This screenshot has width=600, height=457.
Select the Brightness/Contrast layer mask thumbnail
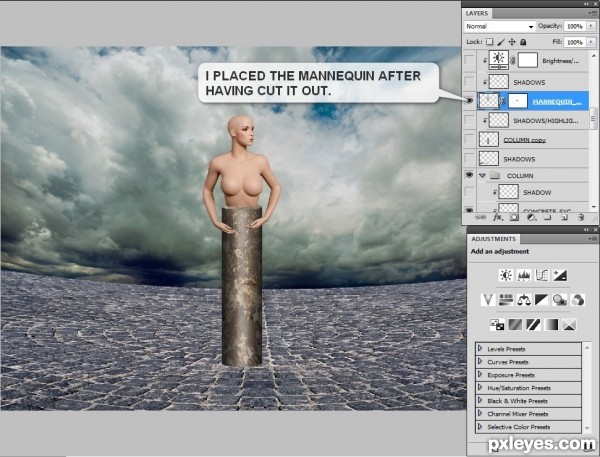coord(528,60)
